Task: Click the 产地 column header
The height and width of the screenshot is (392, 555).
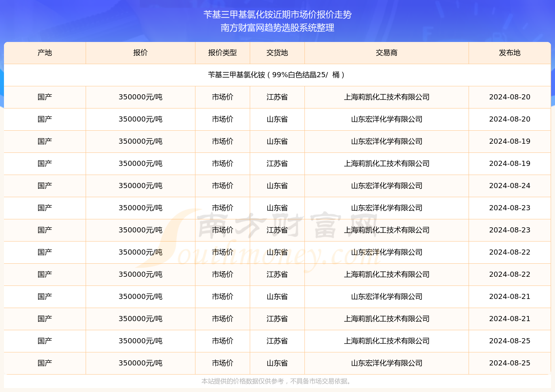Action: [45, 53]
